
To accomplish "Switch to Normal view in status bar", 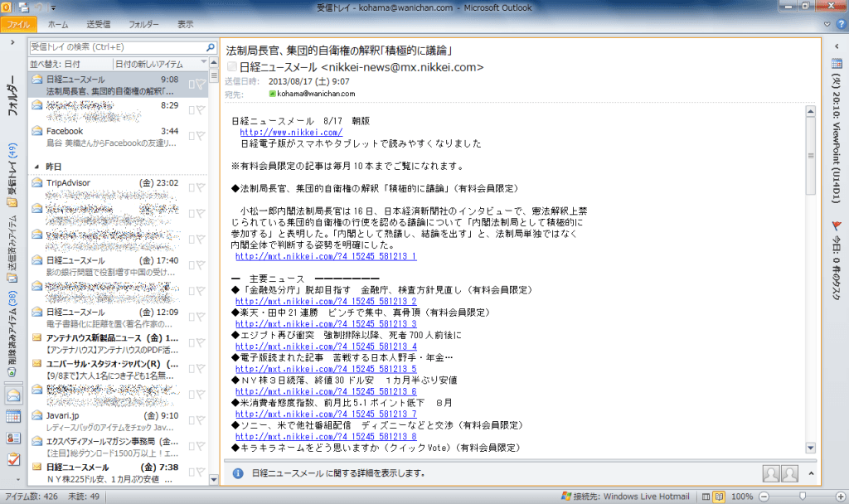I will point(706,497).
